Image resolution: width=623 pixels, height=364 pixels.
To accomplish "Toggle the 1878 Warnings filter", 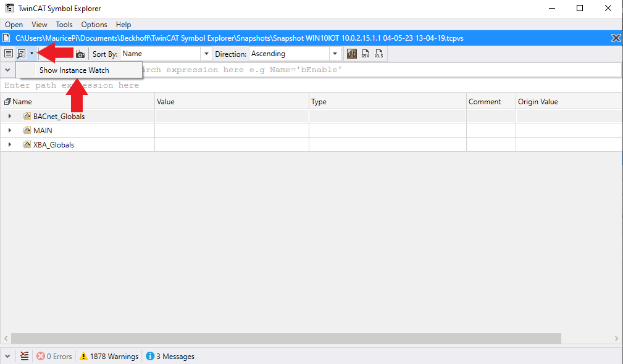I will coord(109,356).
